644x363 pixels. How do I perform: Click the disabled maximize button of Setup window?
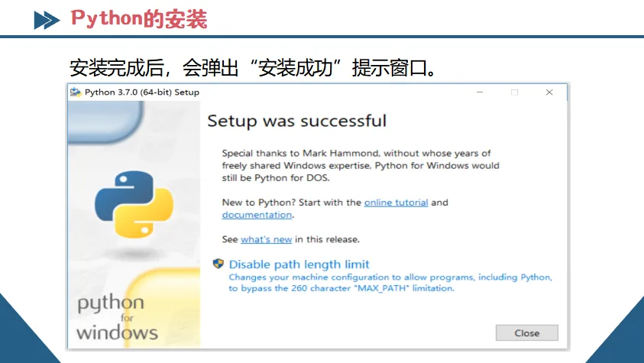tap(514, 92)
